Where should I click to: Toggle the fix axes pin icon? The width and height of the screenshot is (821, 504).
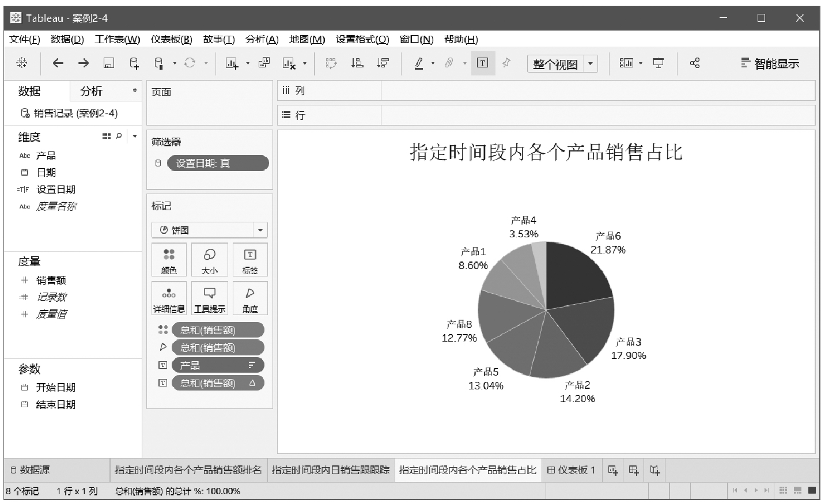point(506,63)
